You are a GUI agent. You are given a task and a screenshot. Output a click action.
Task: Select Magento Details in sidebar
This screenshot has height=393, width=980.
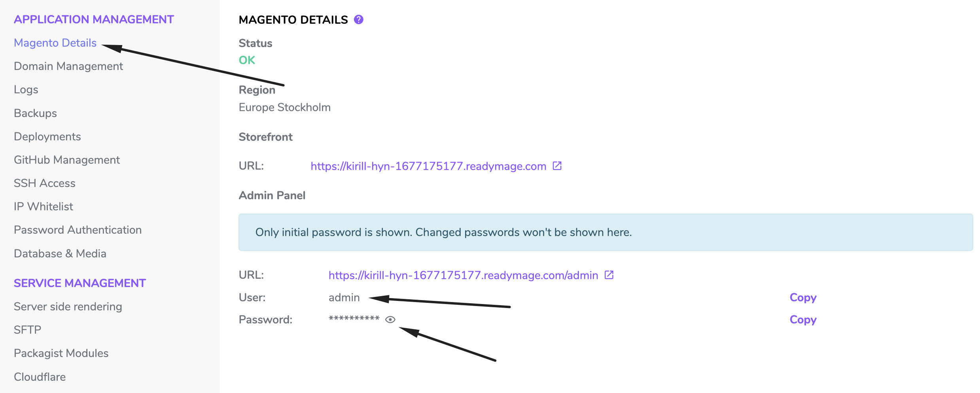coord(55,43)
